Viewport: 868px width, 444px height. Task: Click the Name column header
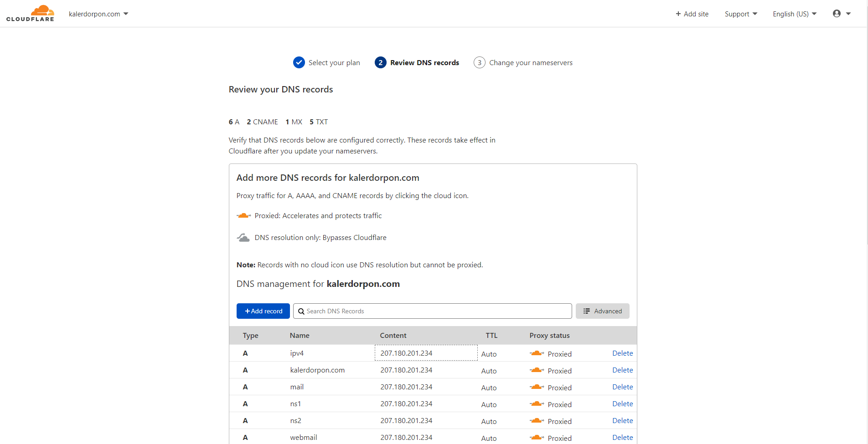pyautogui.click(x=300, y=336)
